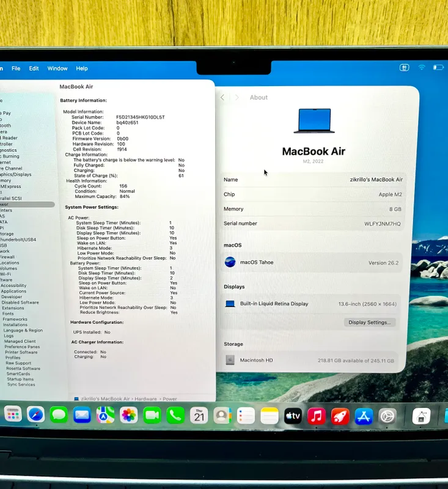The image size is (448, 489).
Task: Click the white document app icon in Dock
Action: [422, 416]
